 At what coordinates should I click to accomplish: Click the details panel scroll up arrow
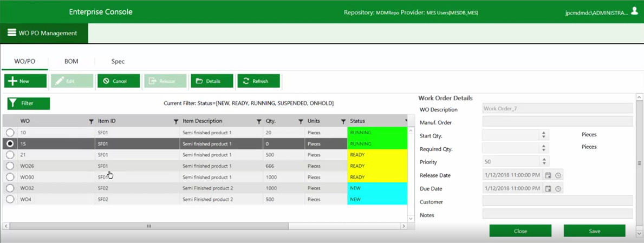tap(639, 97)
